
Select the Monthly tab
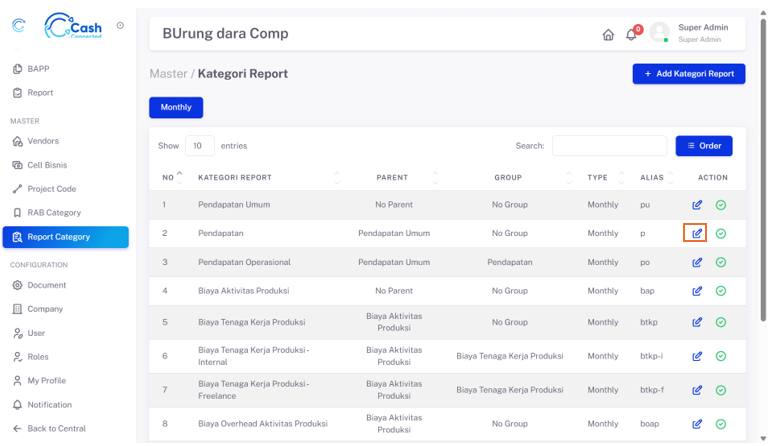click(x=176, y=107)
